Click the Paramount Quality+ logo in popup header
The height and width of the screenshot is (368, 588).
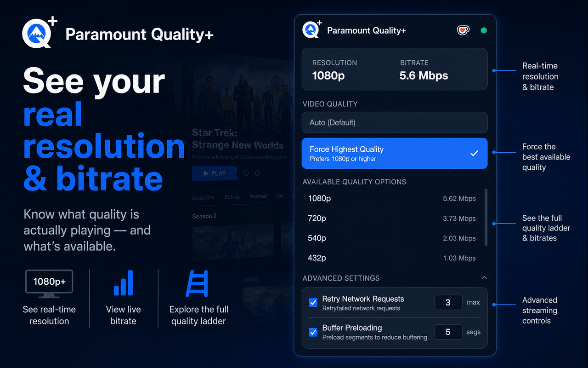pos(312,29)
